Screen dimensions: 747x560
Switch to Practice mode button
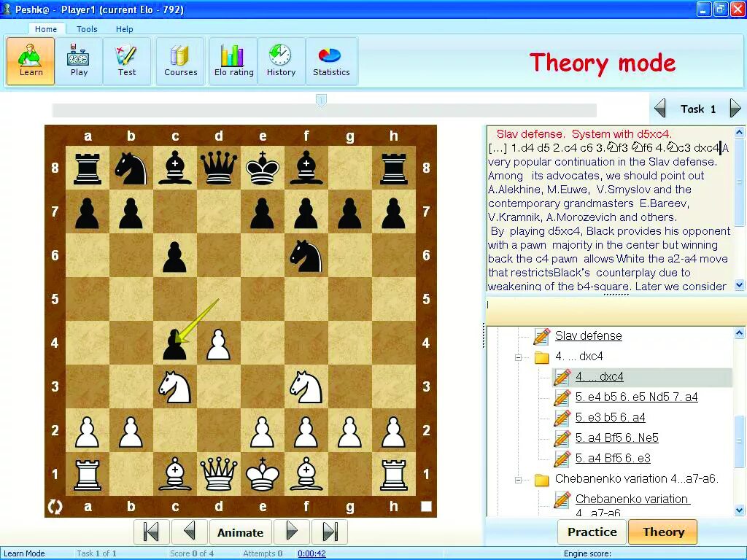592,532
